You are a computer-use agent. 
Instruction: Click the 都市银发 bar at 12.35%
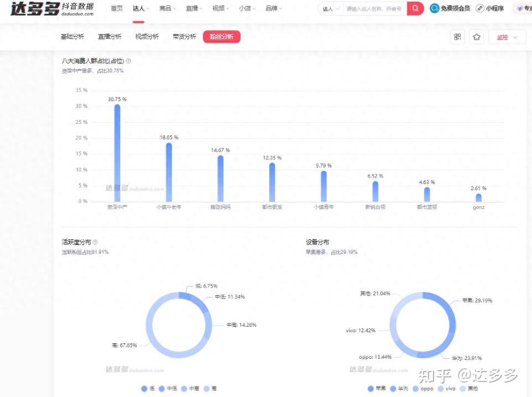pyautogui.click(x=272, y=182)
